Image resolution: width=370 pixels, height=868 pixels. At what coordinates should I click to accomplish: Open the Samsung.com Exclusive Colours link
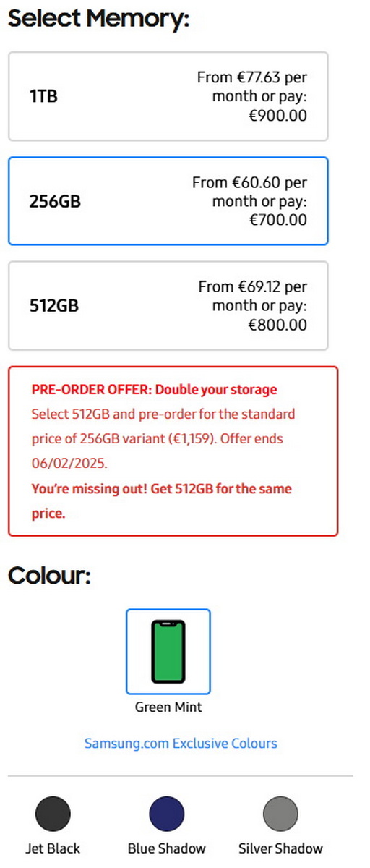pos(181,743)
